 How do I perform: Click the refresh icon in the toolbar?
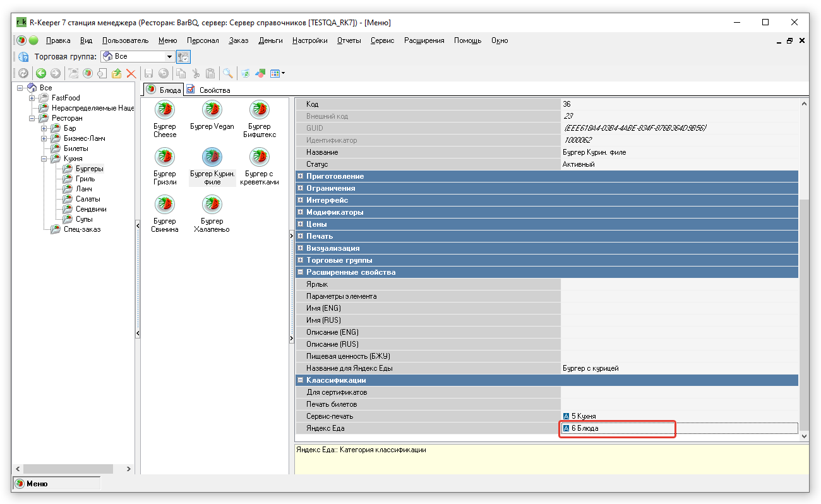(23, 73)
